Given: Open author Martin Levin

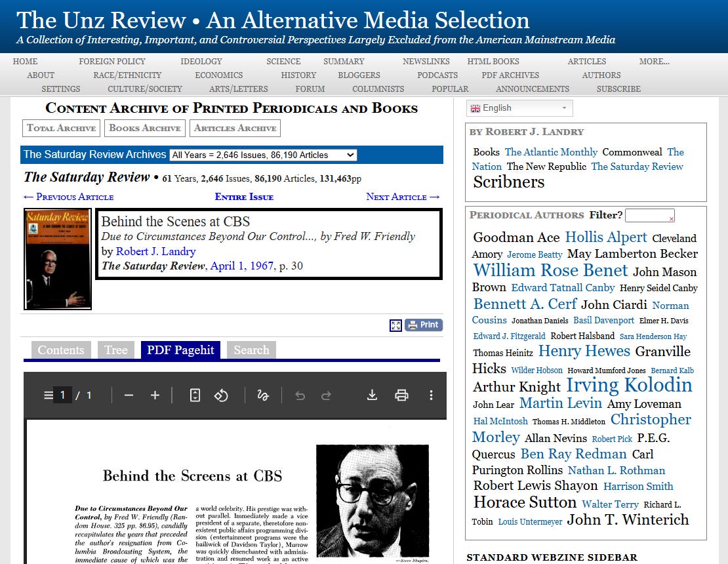Looking at the screenshot, I should tap(560, 403).
